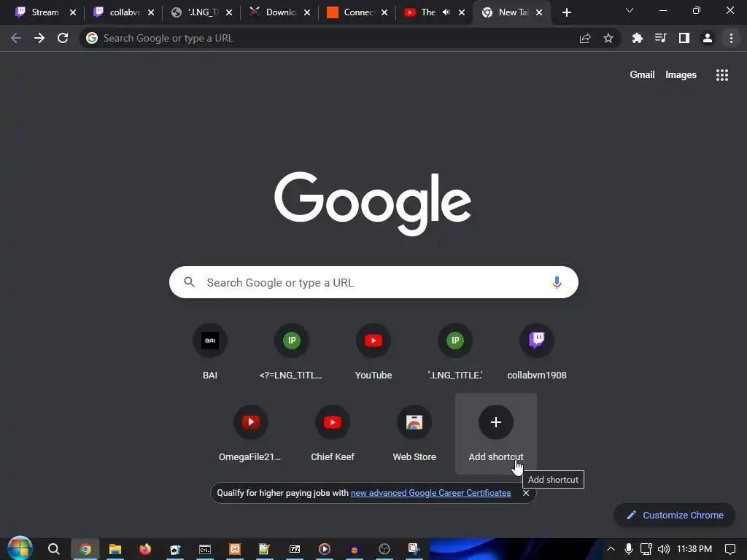The width and height of the screenshot is (747, 560).
Task: Open the Extensions puzzle icon
Action: (637, 38)
